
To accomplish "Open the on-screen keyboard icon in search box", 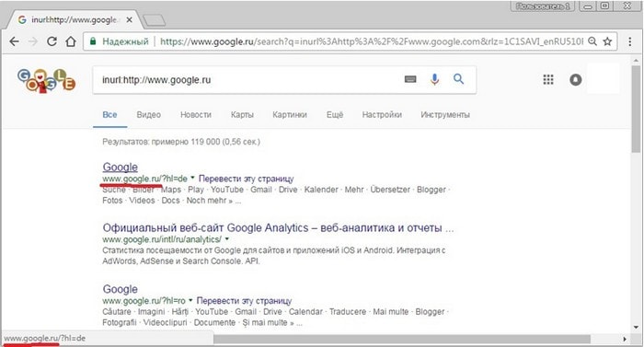I will pyautogui.click(x=410, y=79).
